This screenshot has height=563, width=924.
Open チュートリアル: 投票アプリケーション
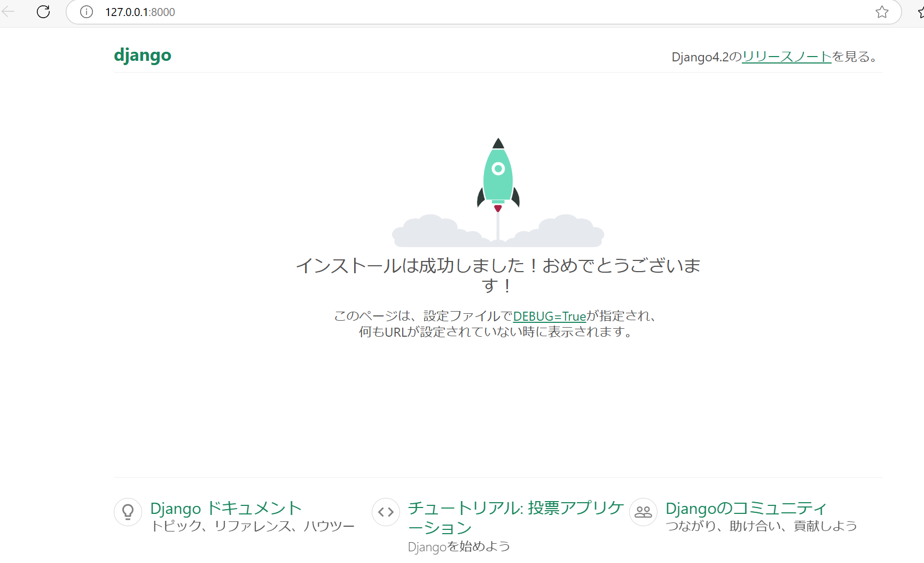tap(514, 508)
